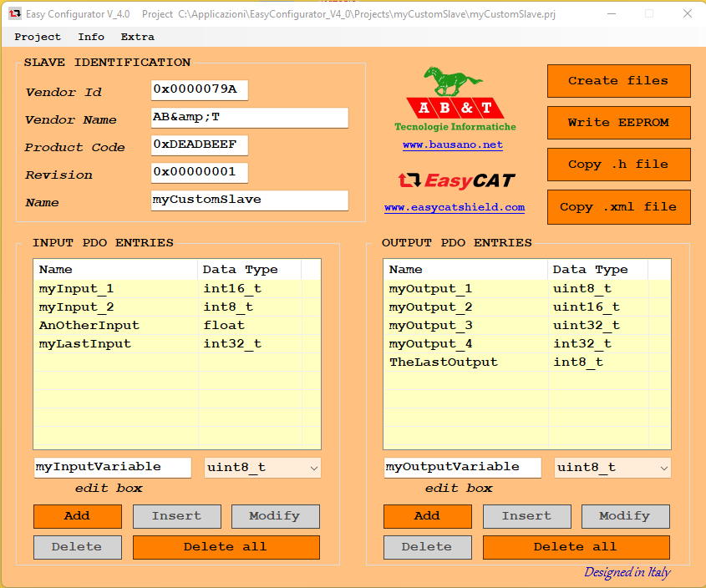The image size is (706, 588).
Task: Click the EasyCAT logo
Action: tap(455, 180)
